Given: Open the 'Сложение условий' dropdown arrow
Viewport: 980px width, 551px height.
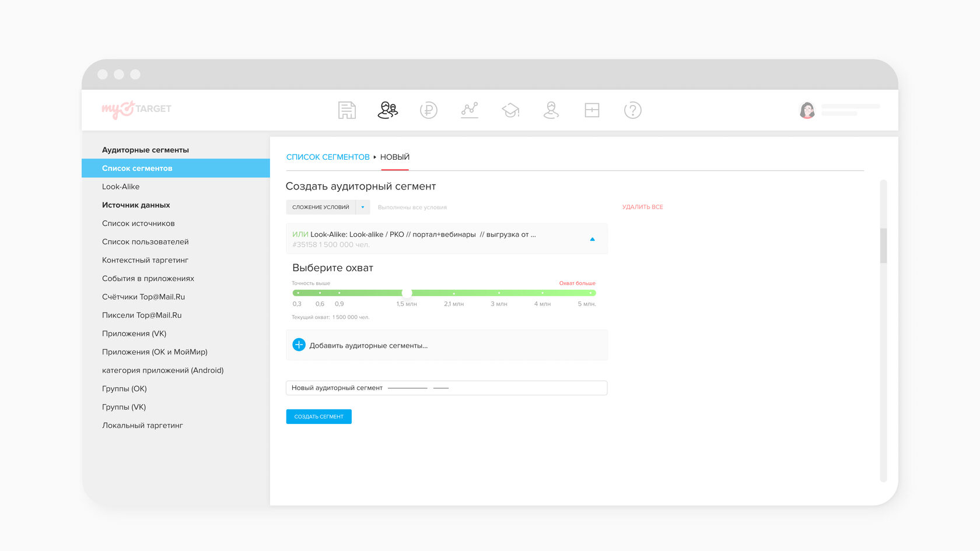Looking at the screenshot, I should tap(363, 208).
